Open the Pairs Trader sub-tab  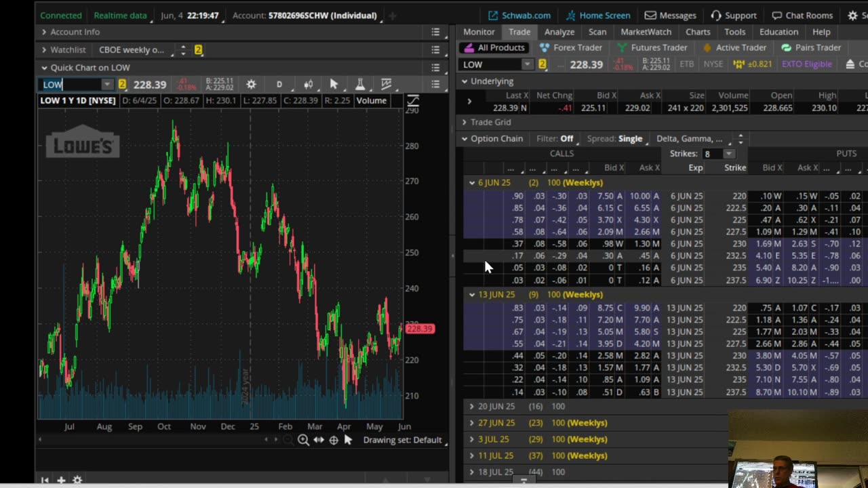coord(811,47)
